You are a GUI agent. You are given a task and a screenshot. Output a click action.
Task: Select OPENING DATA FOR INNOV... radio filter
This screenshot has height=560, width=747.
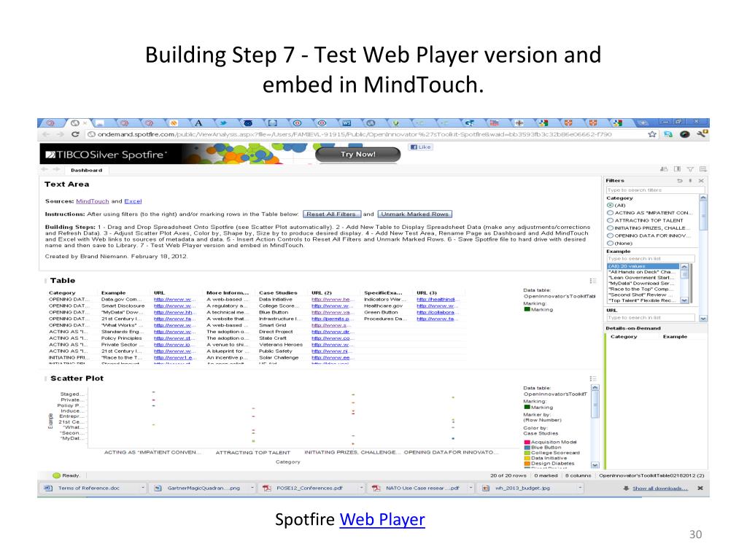pos(610,236)
